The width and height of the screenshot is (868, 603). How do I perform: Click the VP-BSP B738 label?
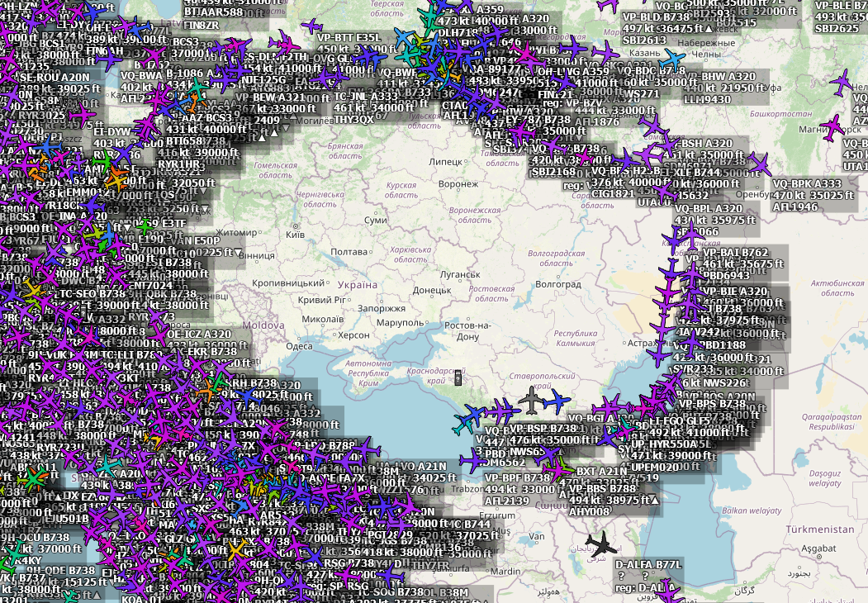point(543,429)
